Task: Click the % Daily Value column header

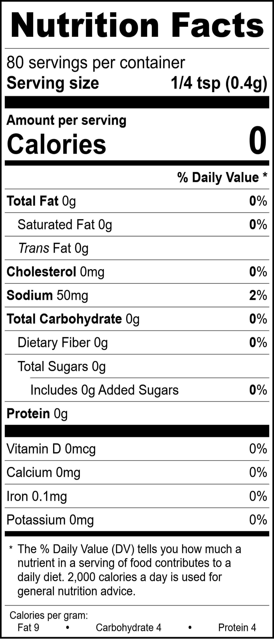Action: click(x=222, y=177)
